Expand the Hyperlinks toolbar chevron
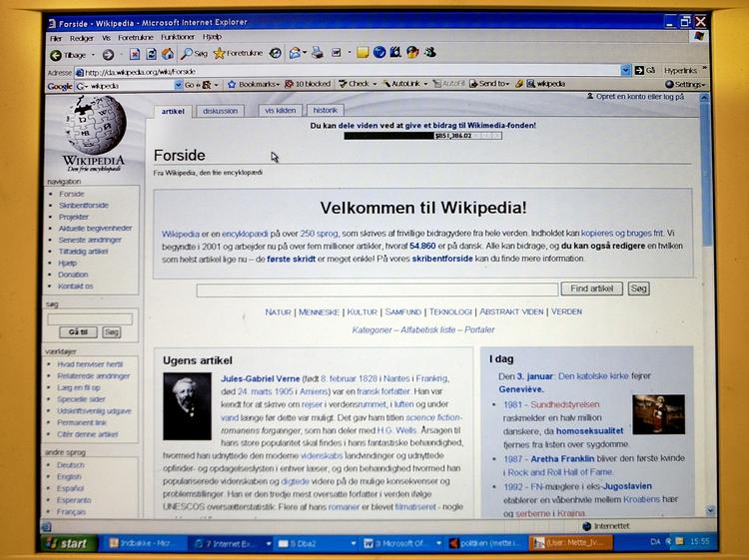The width and height of the screenshot is (749, 560). click(704, 69)
